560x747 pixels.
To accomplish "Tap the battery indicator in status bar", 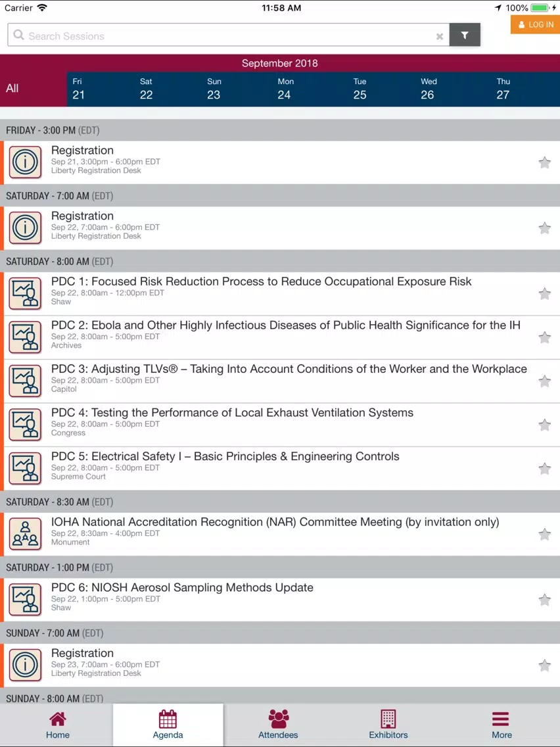I will [x=541, y=8].
